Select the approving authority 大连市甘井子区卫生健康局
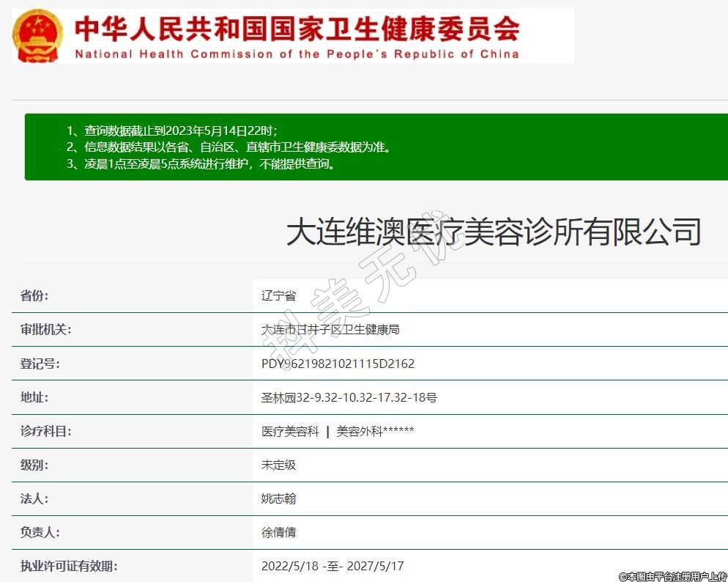 330,330
